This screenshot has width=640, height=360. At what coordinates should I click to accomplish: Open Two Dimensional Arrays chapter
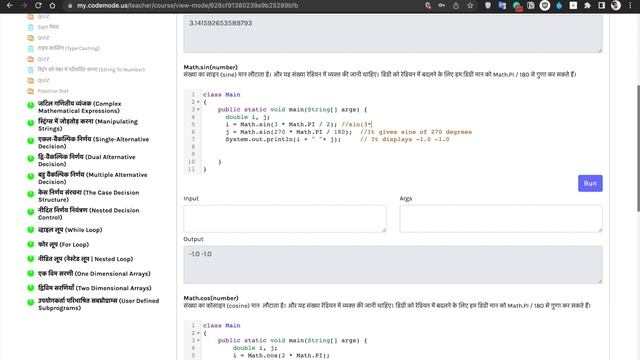click(95, 288)
